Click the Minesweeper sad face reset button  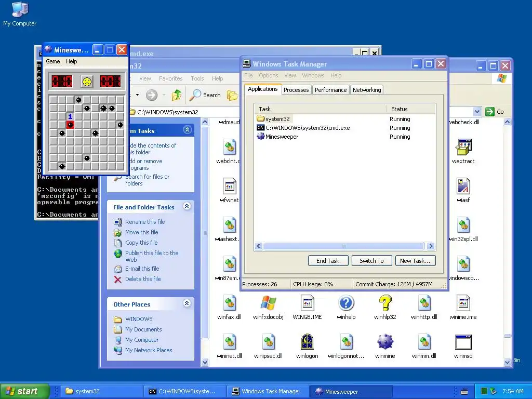click(87, 82)
